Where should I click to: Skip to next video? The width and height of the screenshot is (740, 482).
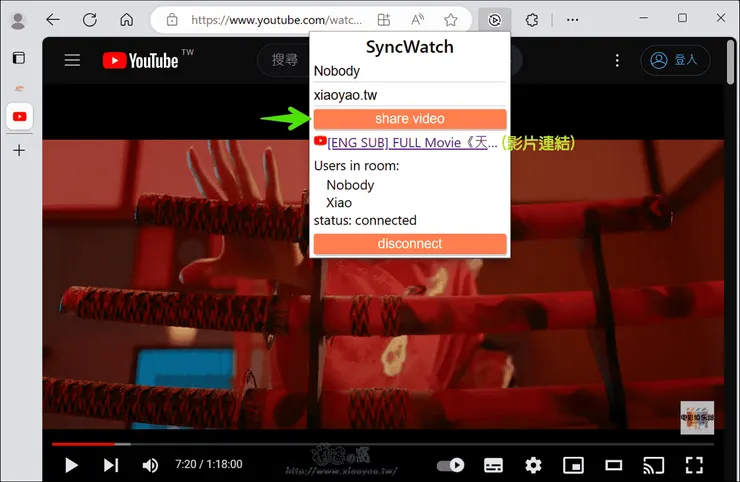(x=111, y=465)
